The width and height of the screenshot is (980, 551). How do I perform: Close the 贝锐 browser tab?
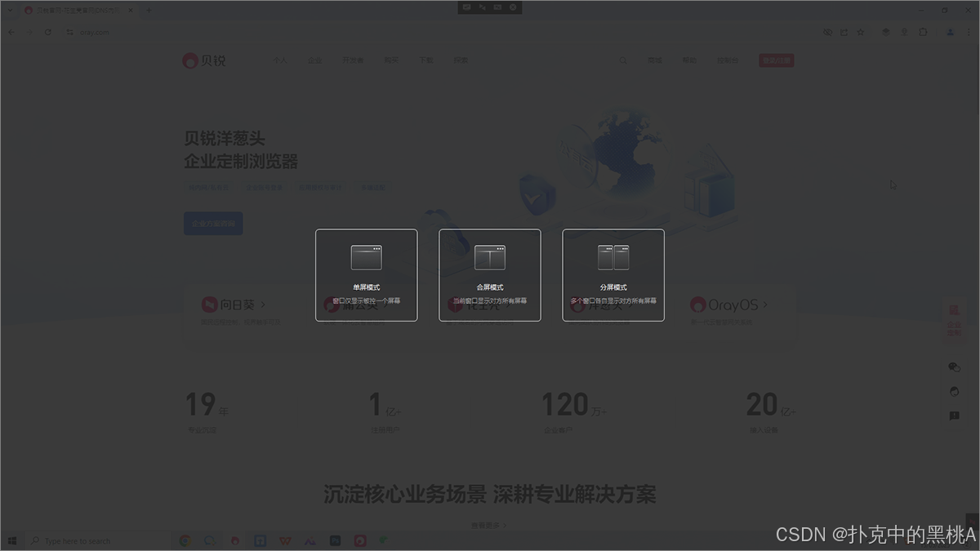[131, 10]
